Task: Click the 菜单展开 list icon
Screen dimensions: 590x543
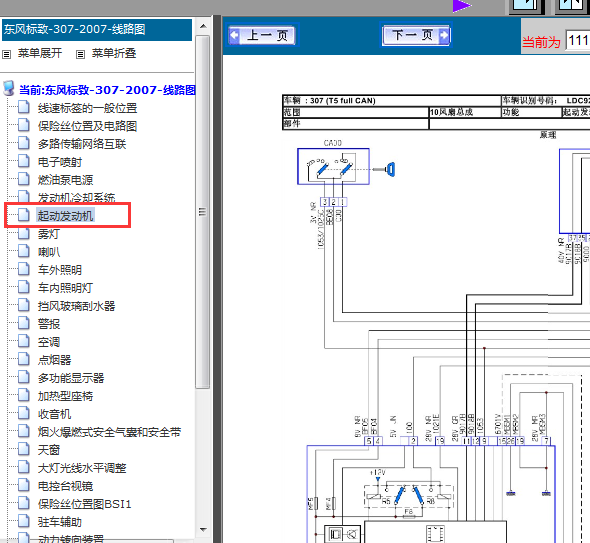Action: click(6, 55)
